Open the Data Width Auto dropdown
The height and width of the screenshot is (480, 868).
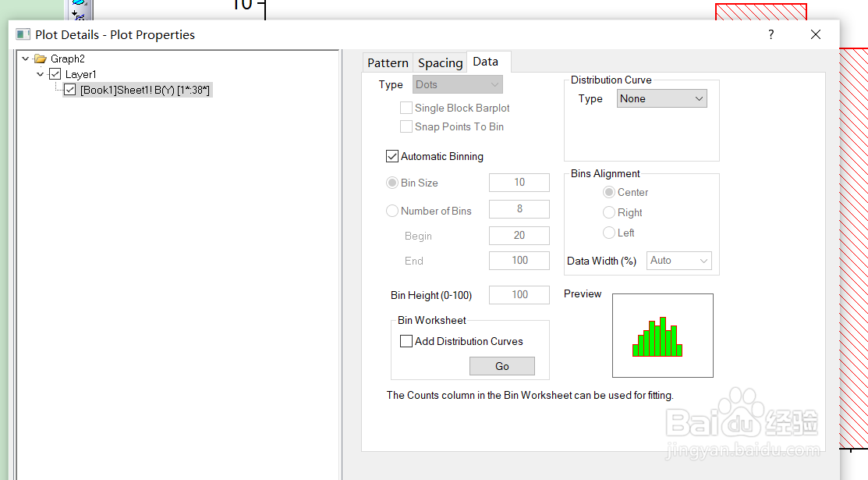(678, 261)
